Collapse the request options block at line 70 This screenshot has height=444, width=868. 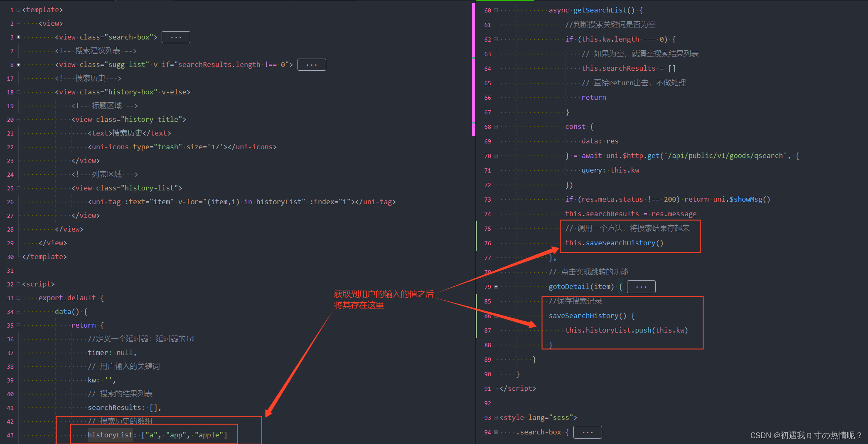(x=496, y=155)
